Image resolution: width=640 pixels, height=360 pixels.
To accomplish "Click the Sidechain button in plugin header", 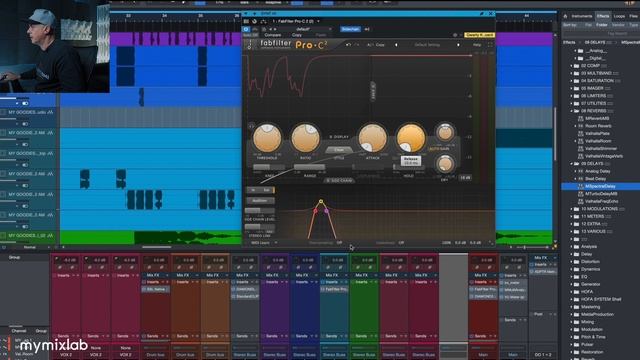I will click(350, 29).
